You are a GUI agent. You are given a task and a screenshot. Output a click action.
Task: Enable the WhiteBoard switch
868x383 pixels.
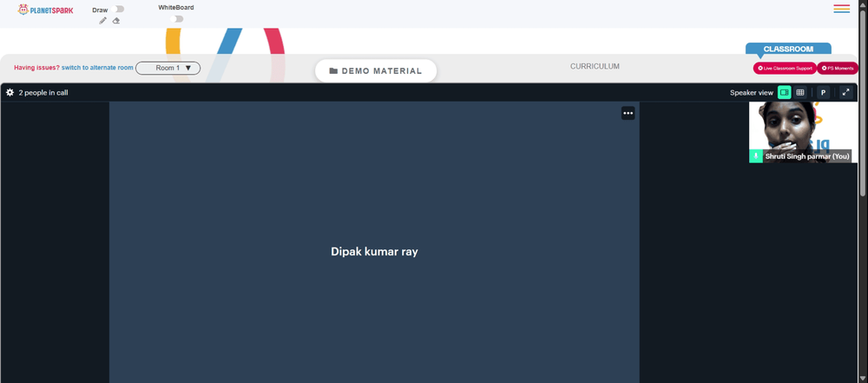[x=176, y=19]
